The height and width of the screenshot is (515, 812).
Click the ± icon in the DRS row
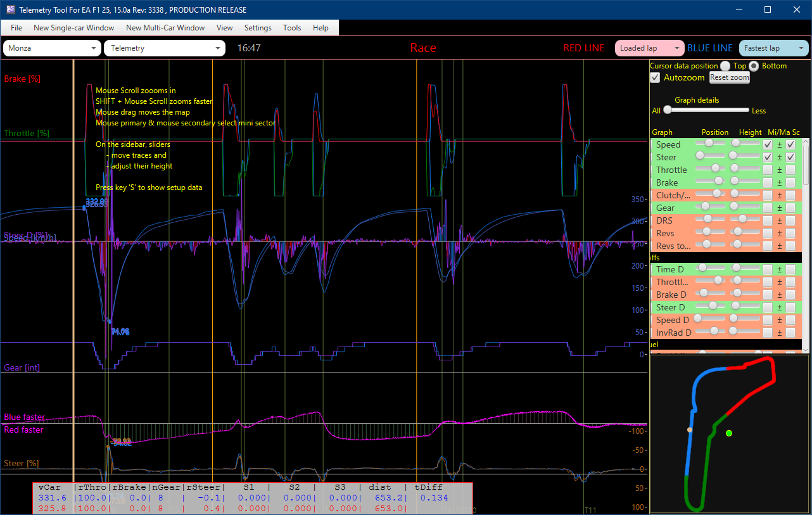coord(780,220)
